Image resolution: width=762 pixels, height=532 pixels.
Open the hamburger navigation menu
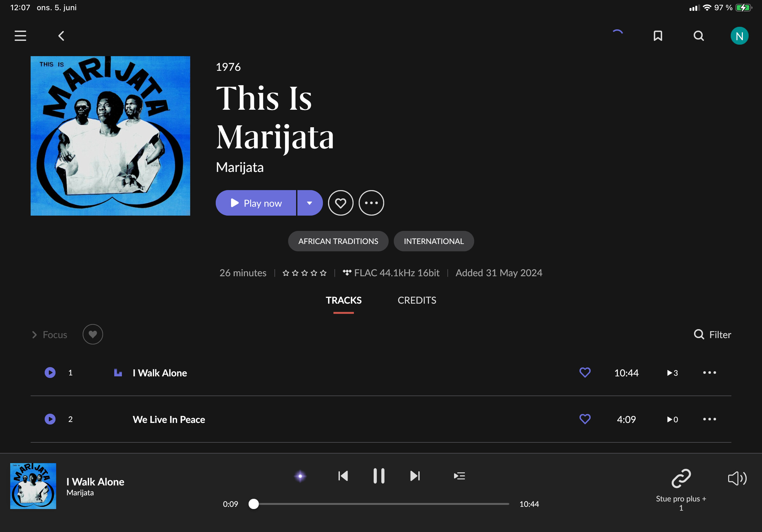click(20, 36)
